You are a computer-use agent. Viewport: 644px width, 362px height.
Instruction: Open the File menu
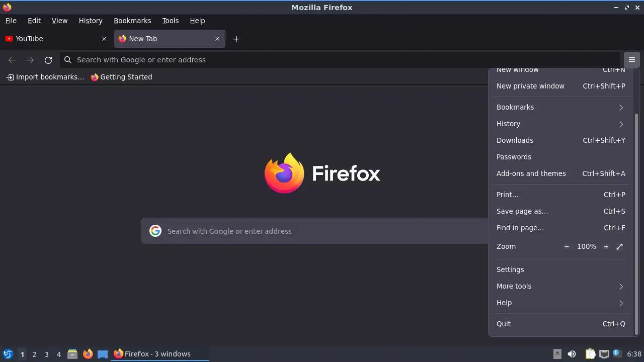click(11, 21)
